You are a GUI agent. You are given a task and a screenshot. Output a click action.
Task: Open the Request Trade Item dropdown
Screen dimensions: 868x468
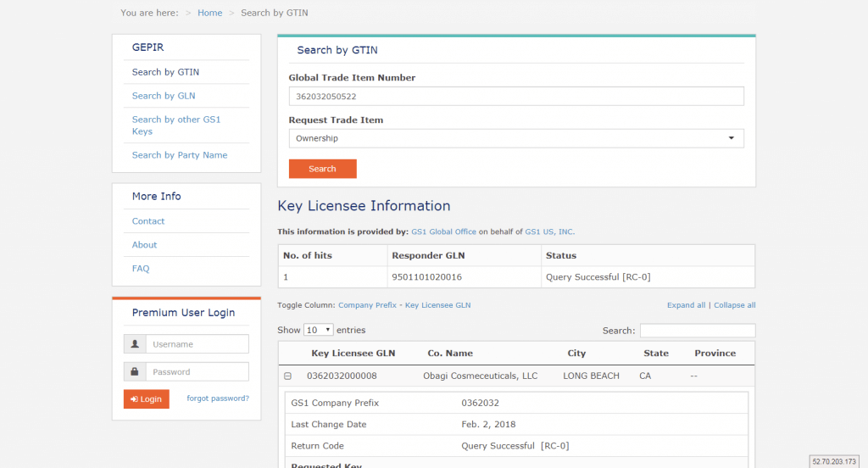515,138
